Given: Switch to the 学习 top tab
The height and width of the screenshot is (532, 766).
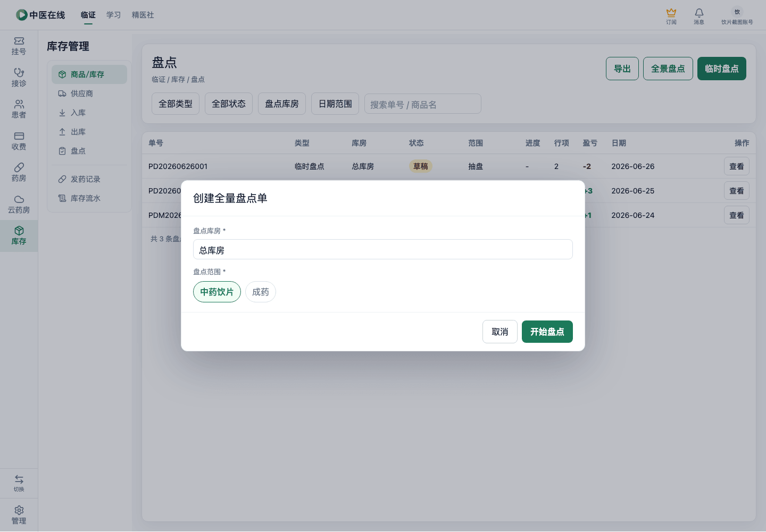Looking at the screenshot, I should [x=114, y=15].
